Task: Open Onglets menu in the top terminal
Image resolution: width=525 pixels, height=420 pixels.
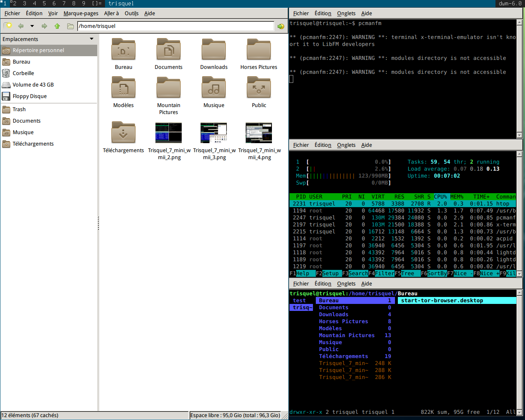Action: 346,13
